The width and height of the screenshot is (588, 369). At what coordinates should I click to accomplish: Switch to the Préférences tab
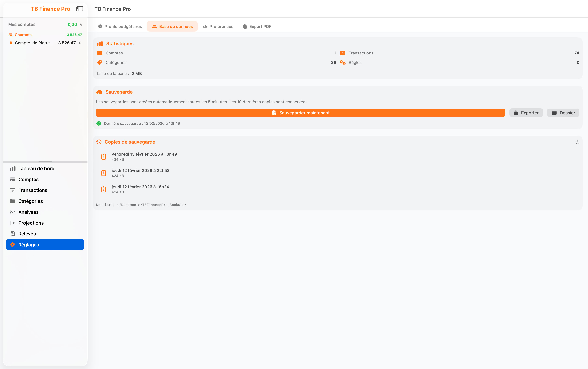218,26
